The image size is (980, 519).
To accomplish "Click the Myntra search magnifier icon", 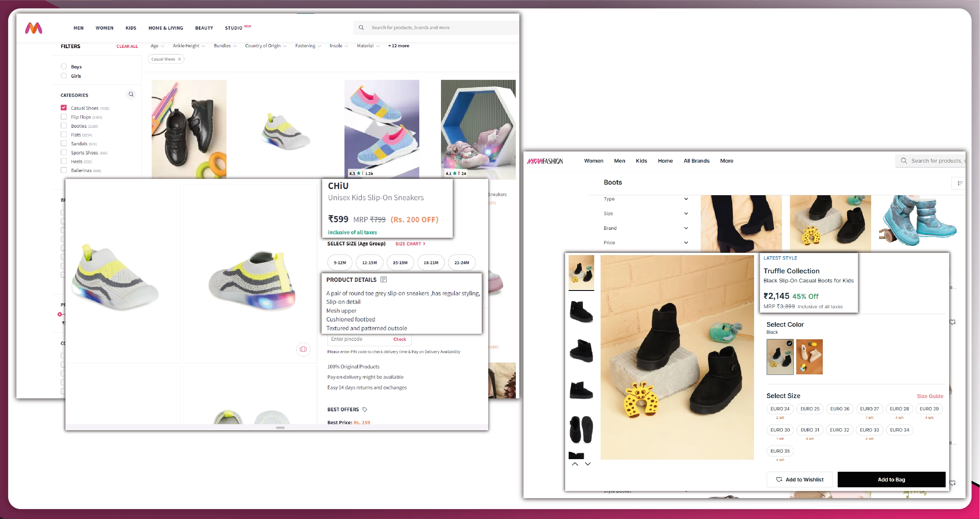I will pyautogui.click(x=361, y=27).
